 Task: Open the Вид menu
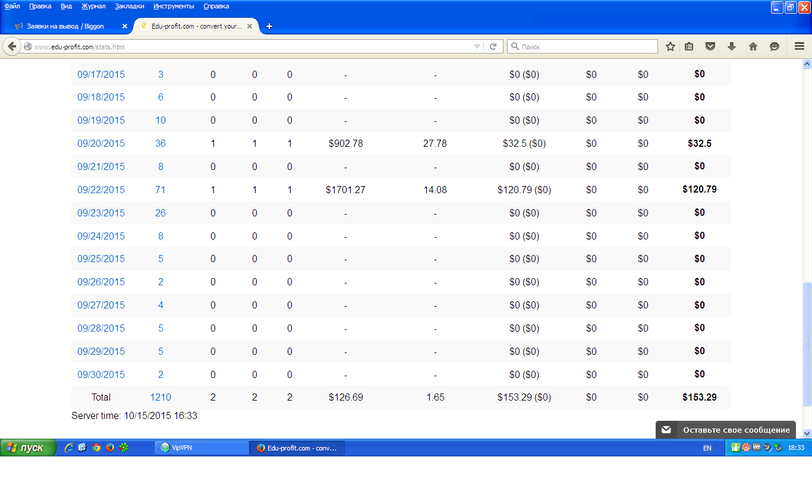coord(66,6)
